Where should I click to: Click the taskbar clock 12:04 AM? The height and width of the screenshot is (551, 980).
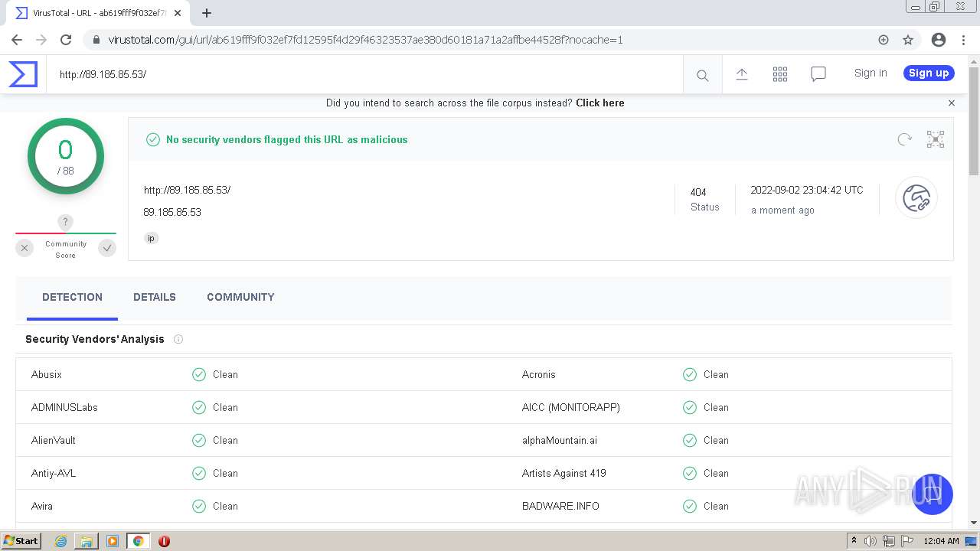941,541
